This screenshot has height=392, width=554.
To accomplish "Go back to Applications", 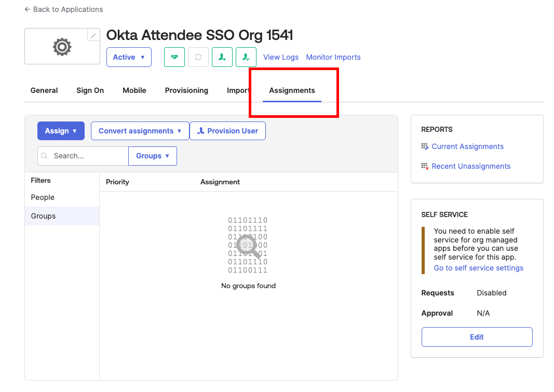I will coord(64,9).
